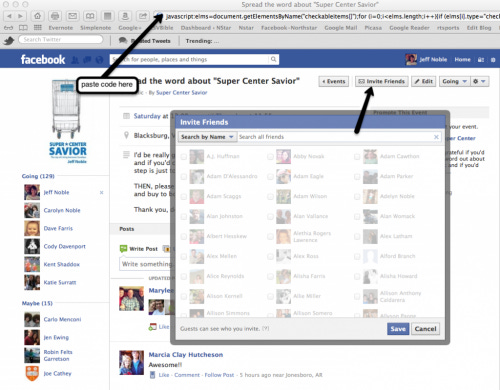This screenshot has width=500, height=390.
Task: Open Carolyn Noble from Going list
Action: point(62,210)
